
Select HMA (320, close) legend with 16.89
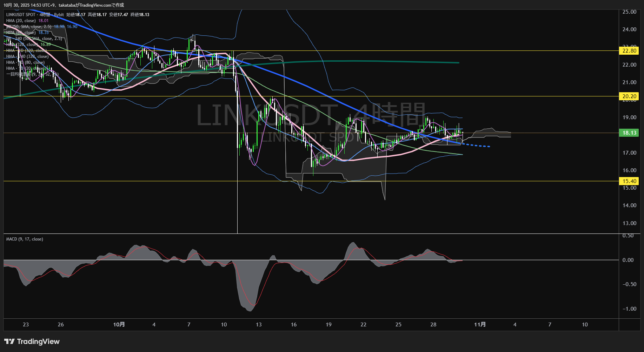[23, 45]
